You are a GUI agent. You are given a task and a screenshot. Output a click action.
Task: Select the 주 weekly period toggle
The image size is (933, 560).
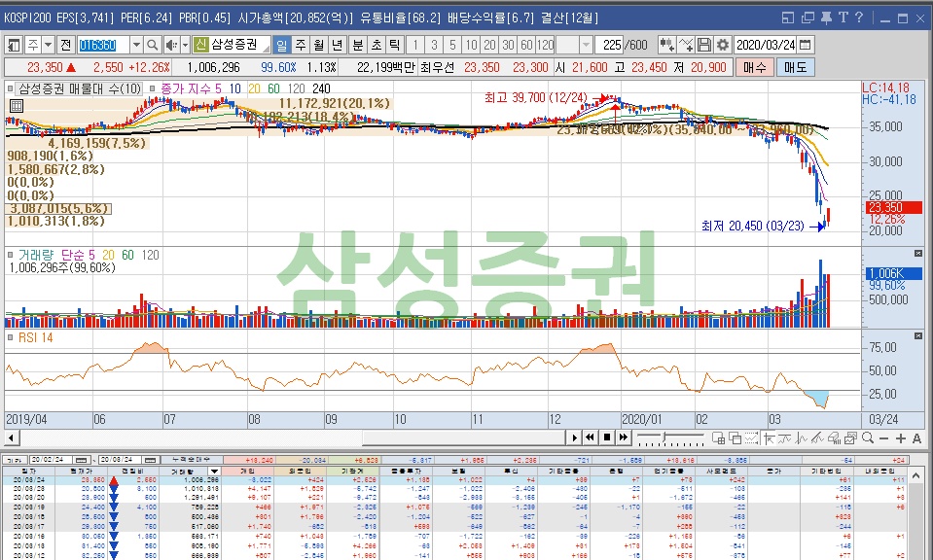coord(301,45)
